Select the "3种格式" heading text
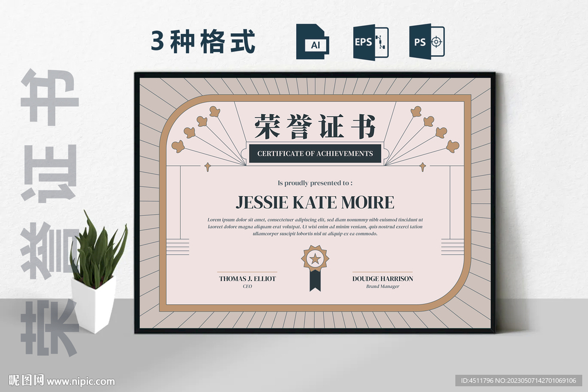The width and height of the screenshot is (588, 392). click(x=203, y=41)
